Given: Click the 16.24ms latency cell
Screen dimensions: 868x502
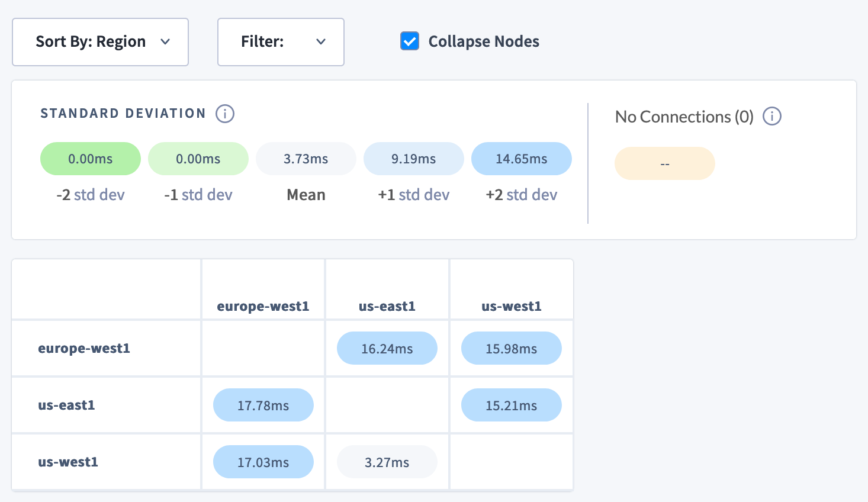Looking at the screenshot, I should coord(387,348).
